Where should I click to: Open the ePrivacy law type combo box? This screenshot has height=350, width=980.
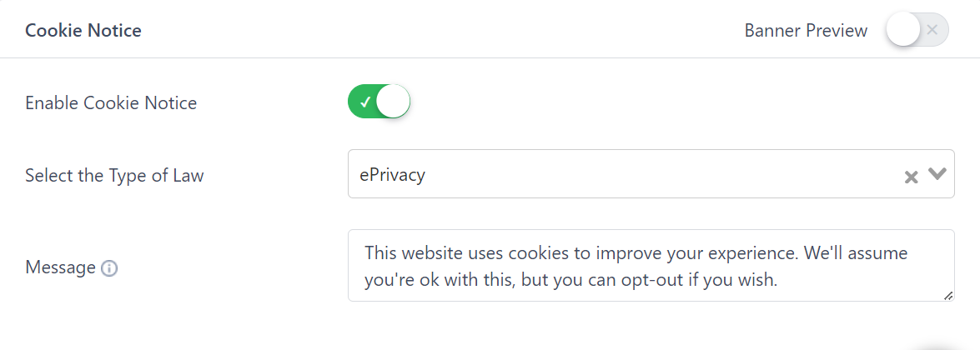click(x=651, y=173)
